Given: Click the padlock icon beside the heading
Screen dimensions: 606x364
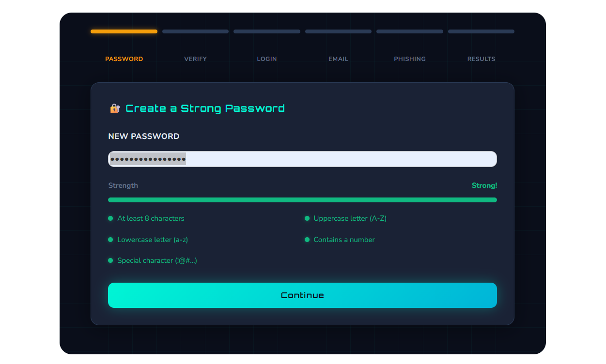Looking at the screenshot, I should [114, 108].
